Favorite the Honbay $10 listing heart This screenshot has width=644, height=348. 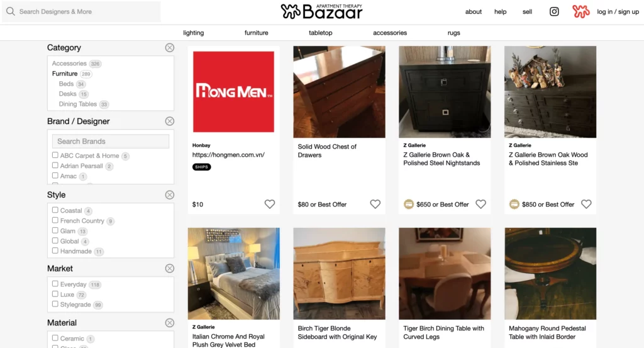(x=269, y=204)
